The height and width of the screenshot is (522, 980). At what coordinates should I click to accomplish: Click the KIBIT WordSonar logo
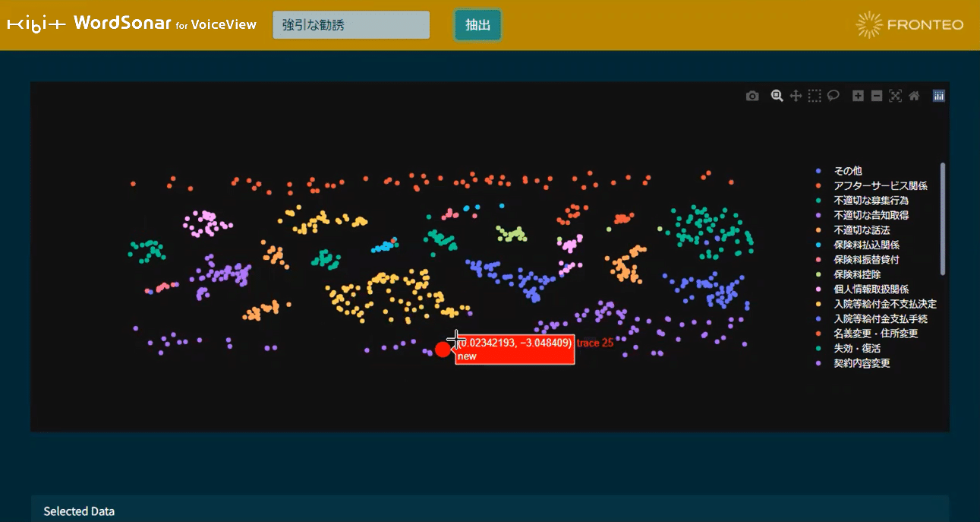pos(131,24)
